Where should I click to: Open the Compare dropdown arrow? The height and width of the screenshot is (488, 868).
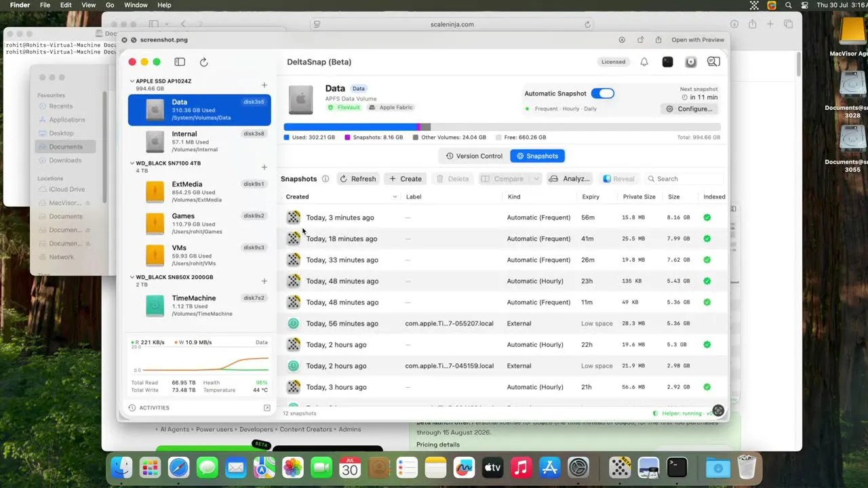(x=536, y=179)
